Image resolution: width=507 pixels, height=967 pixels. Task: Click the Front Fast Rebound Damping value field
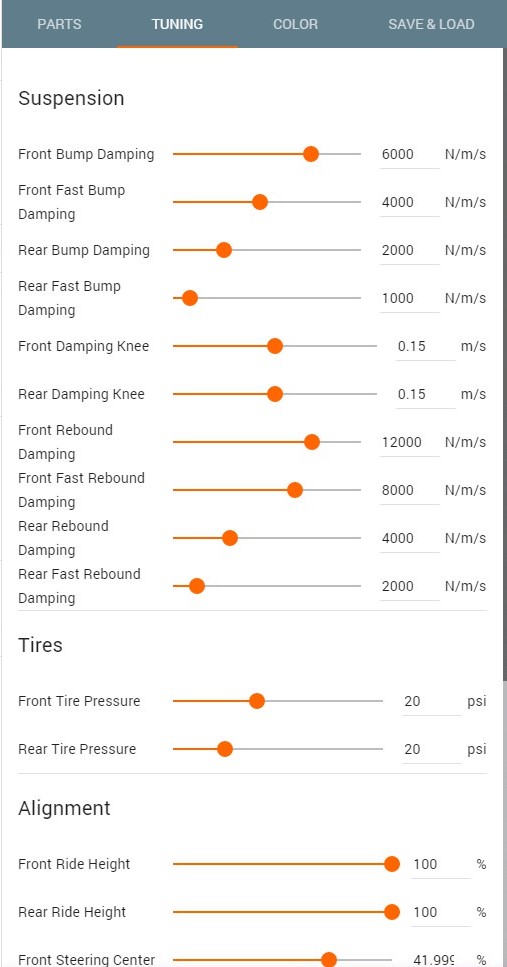(x=410, y=491)
